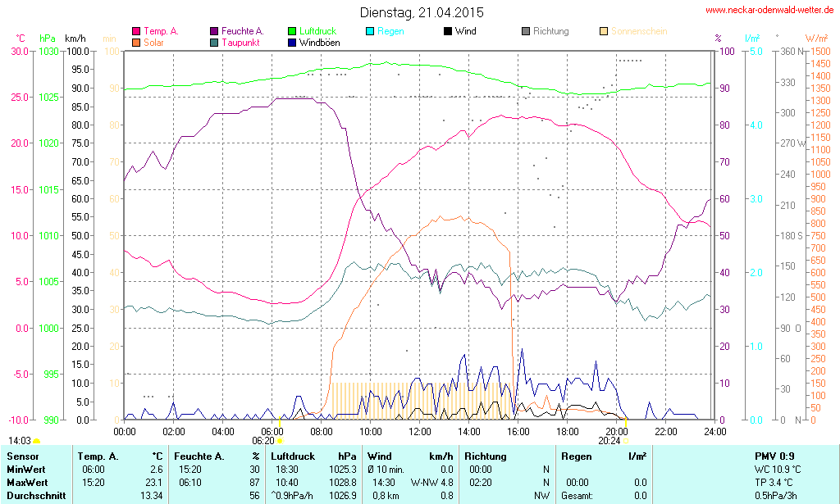Click the Durchschnitt row label

pos(34,495)
